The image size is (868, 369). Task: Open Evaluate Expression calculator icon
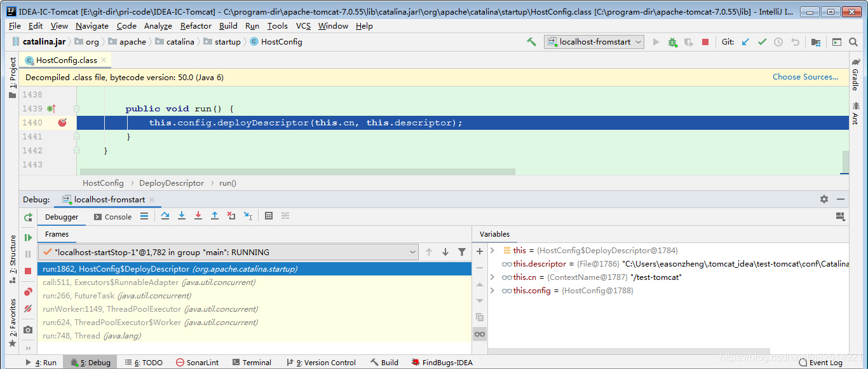(x=269, y=216)
